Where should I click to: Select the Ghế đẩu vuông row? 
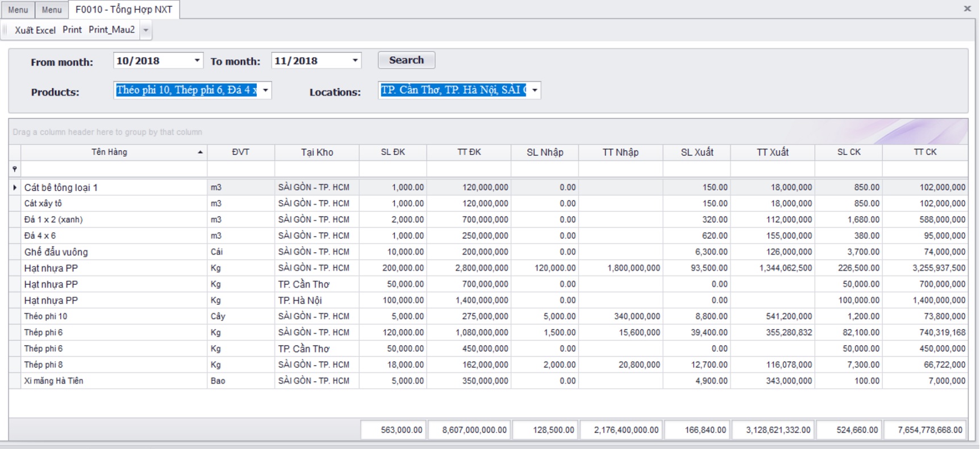point(489,252)
